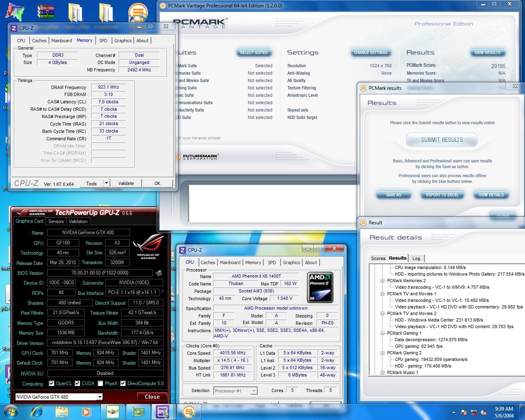Show hidden system tray icons

pyautogui.click(x=454, y=412)
